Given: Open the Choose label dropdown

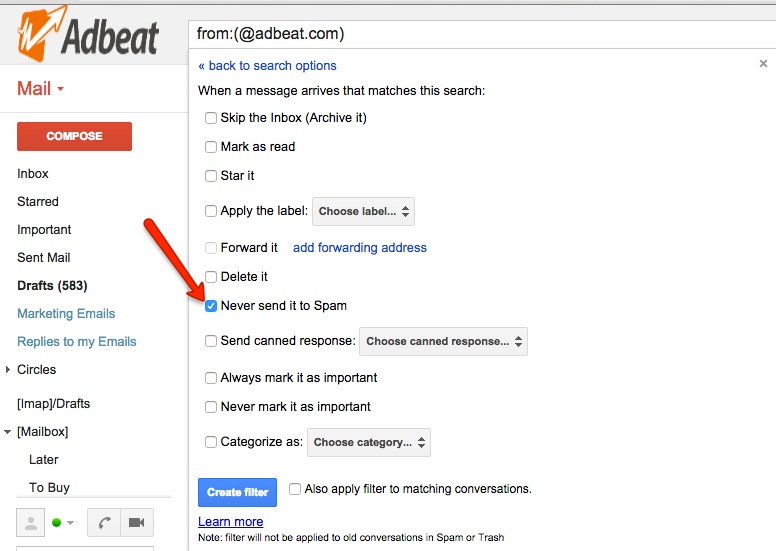Looking at the screenshot, I should click(363, 211).
